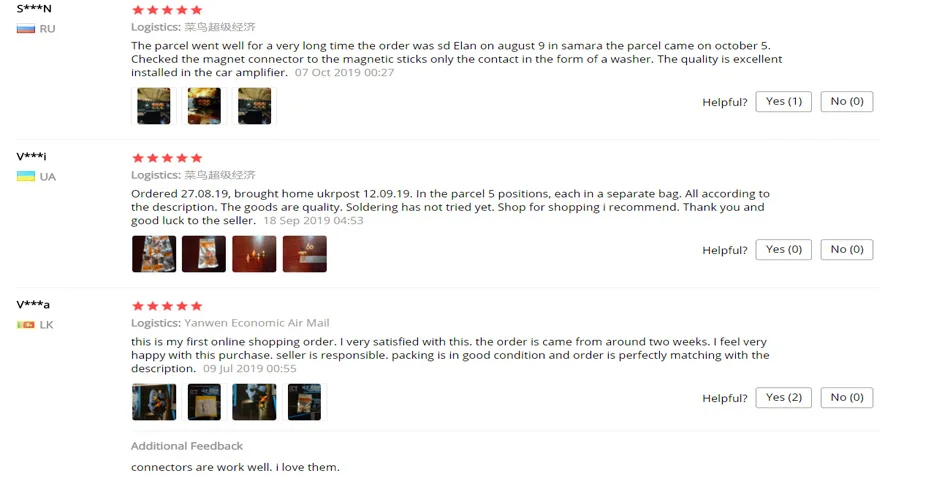Open fourth photo in V***a's review
Image resolution: width=950 pixels, height=480 pixels.
click(305, 402)
